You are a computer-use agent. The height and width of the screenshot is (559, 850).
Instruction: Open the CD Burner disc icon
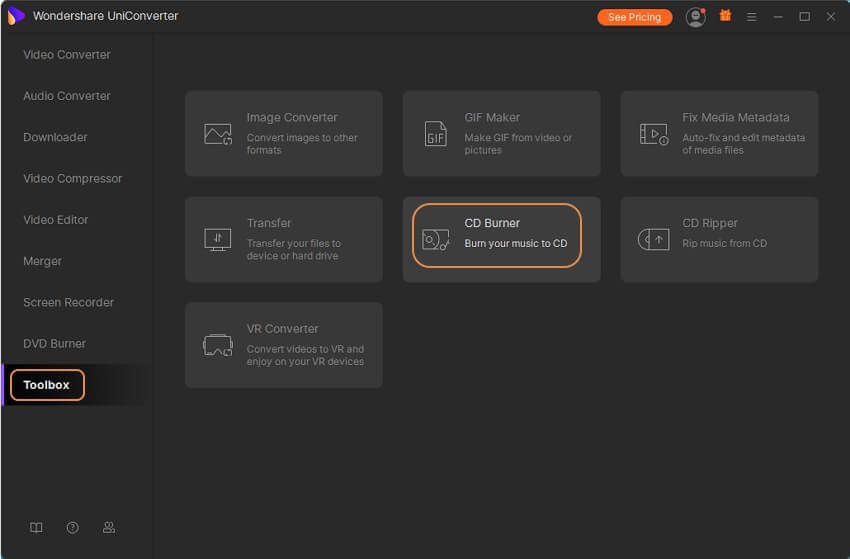(x=436, y=239)
